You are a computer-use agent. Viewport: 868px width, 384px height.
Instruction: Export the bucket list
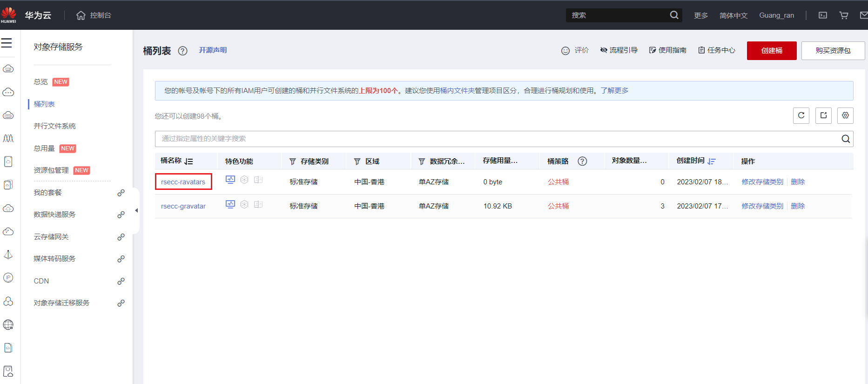point(823,115)
